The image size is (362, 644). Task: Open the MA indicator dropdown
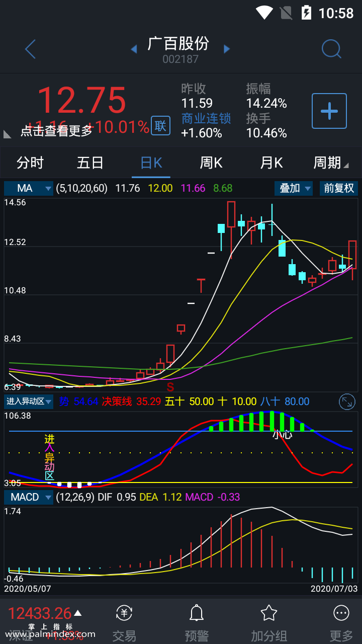coord(29,188)
